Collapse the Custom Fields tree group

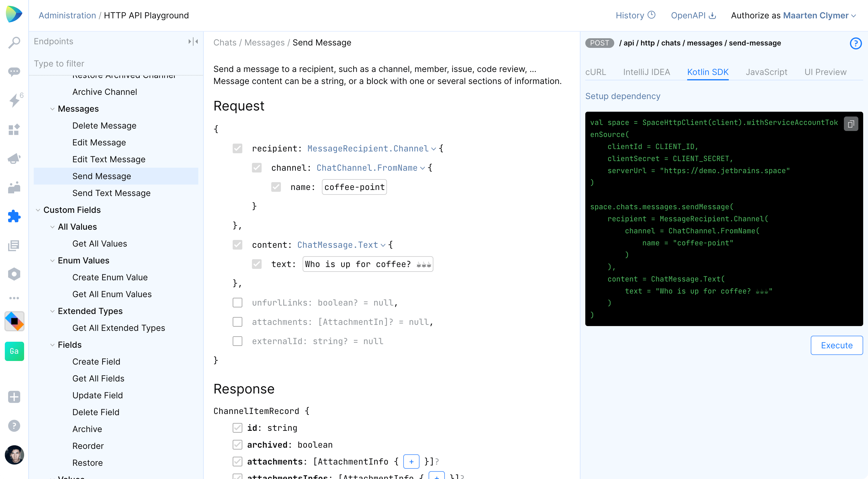(38, 210)
